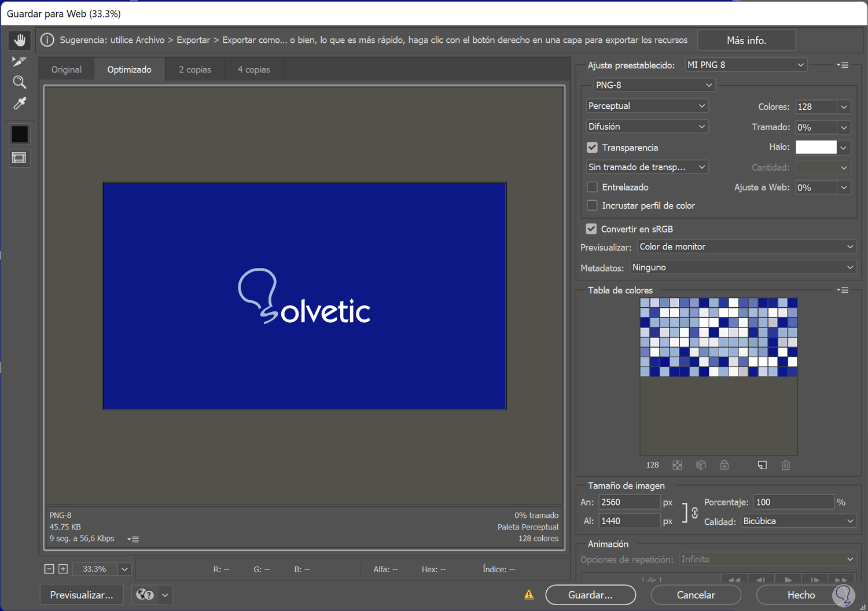Select the Zoom tool
Viewport: 868px width, 611px height.
pos(20,82)
